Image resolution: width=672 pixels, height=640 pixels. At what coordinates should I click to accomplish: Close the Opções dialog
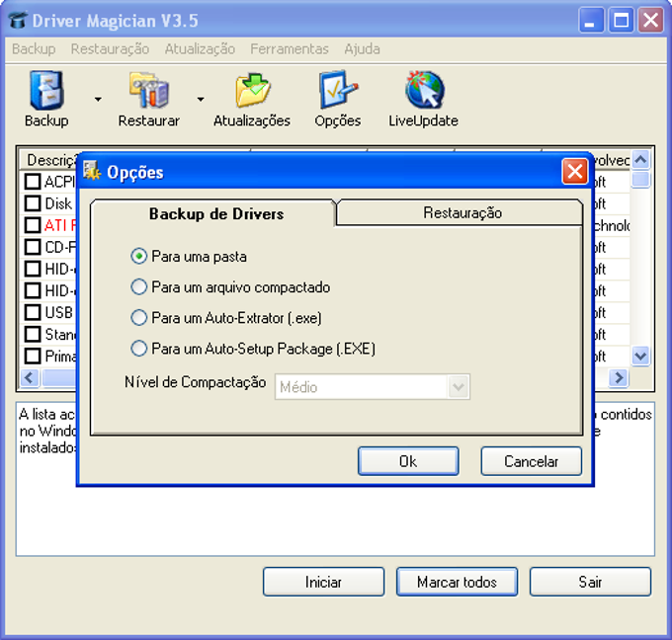575,172
